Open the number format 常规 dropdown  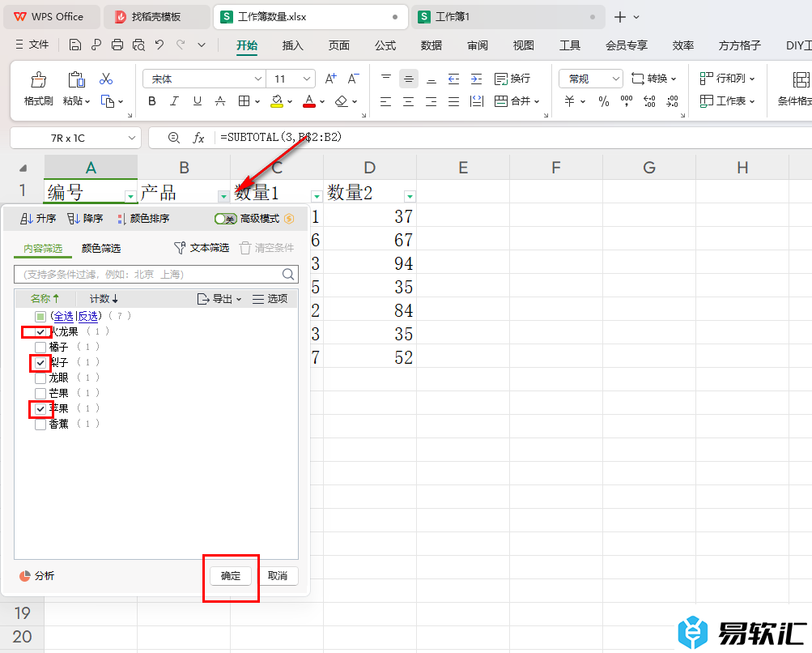tap(615, 79)
